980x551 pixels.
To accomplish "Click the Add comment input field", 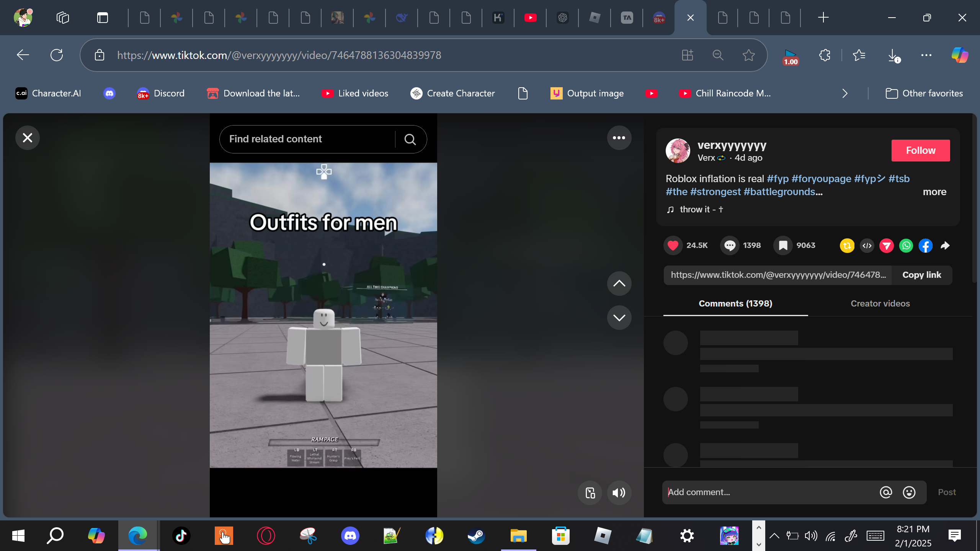I will pyautogui.click(x=769, y=492).
